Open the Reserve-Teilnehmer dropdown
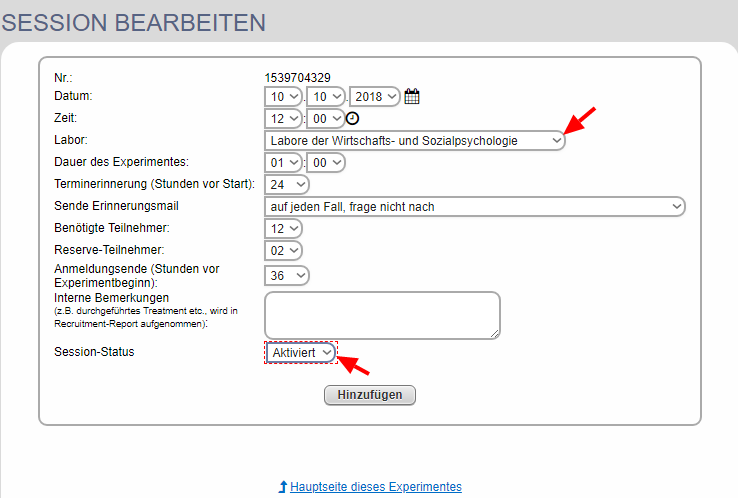Image resolution: width=738 pixels, height=498 pixels. [283, 251]
